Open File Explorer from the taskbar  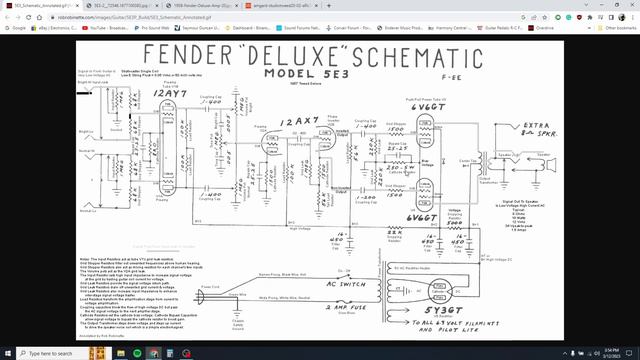[x=121, y=353]
